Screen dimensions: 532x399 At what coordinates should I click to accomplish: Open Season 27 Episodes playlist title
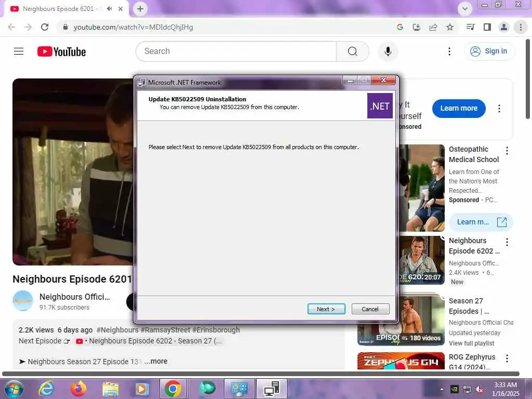pos(469,305)
